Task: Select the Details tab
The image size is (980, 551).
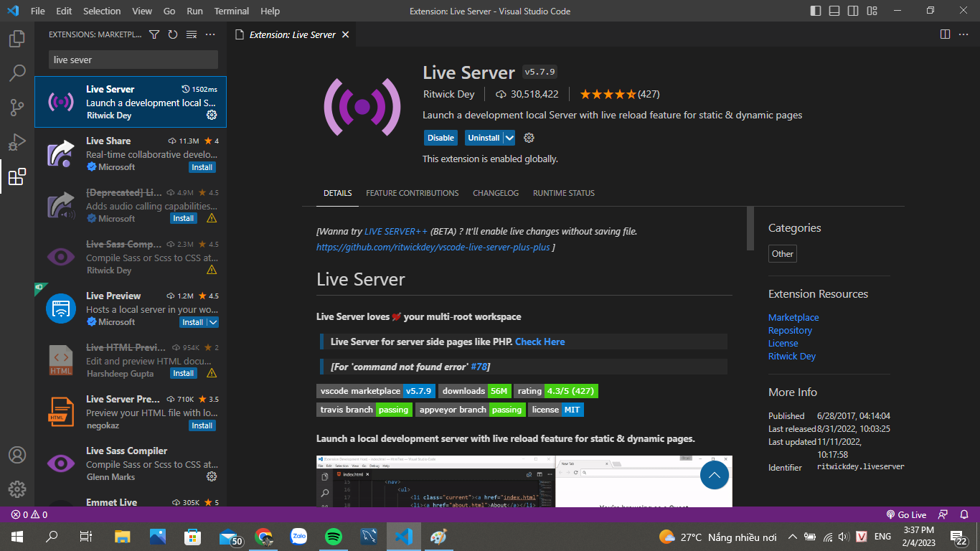Action: tap(338, 193)
